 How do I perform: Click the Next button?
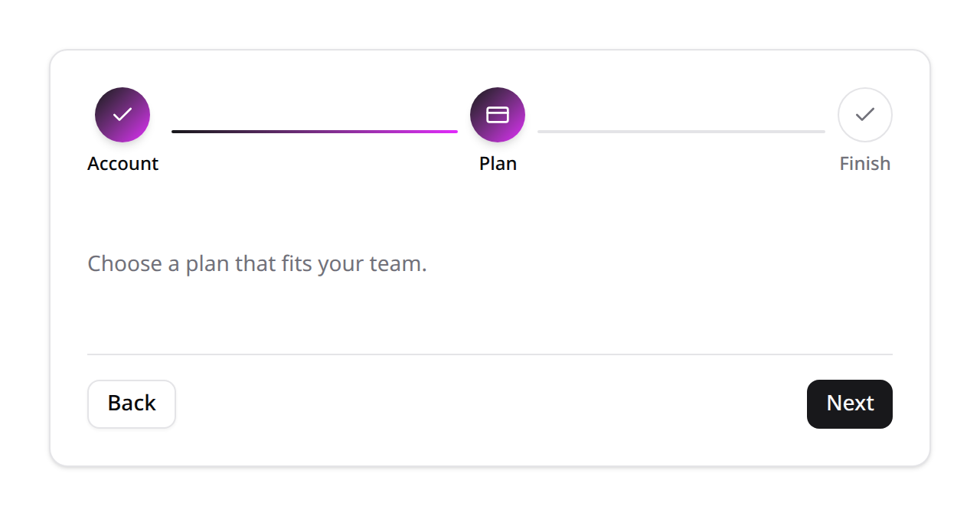coord(850,404)
